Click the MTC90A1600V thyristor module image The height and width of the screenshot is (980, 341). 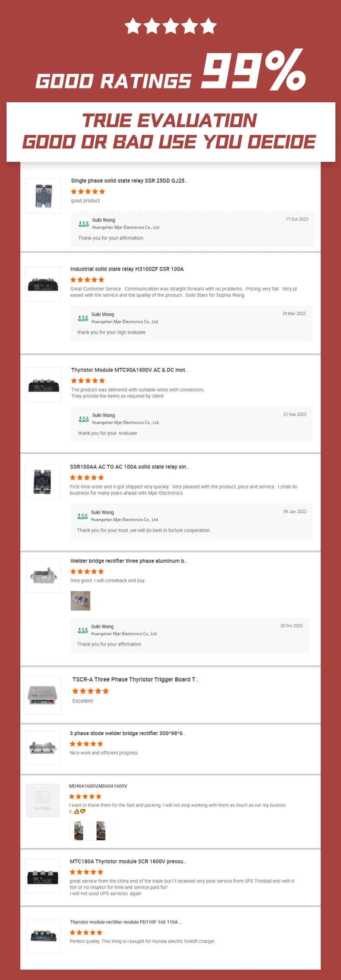click(44, 384)
